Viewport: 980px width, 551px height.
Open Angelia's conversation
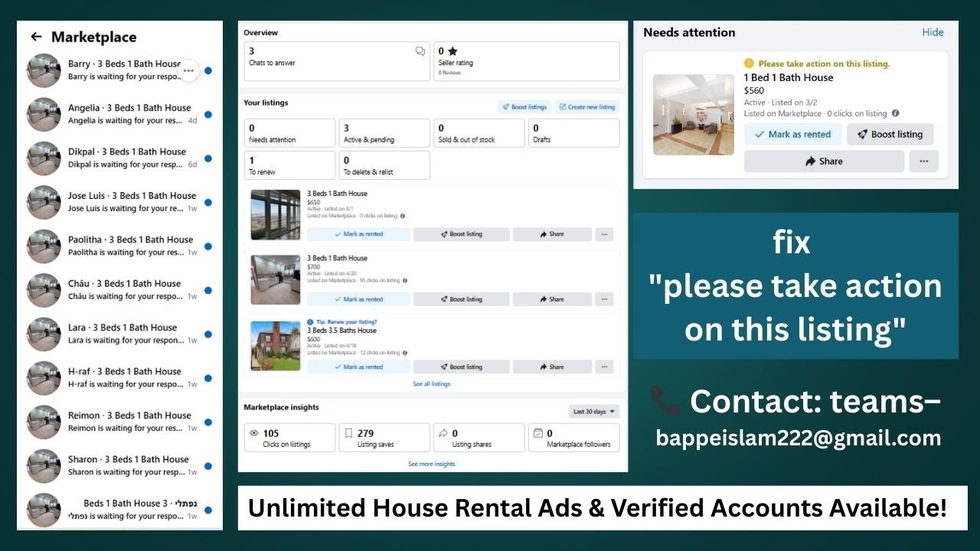coord(119,114)
